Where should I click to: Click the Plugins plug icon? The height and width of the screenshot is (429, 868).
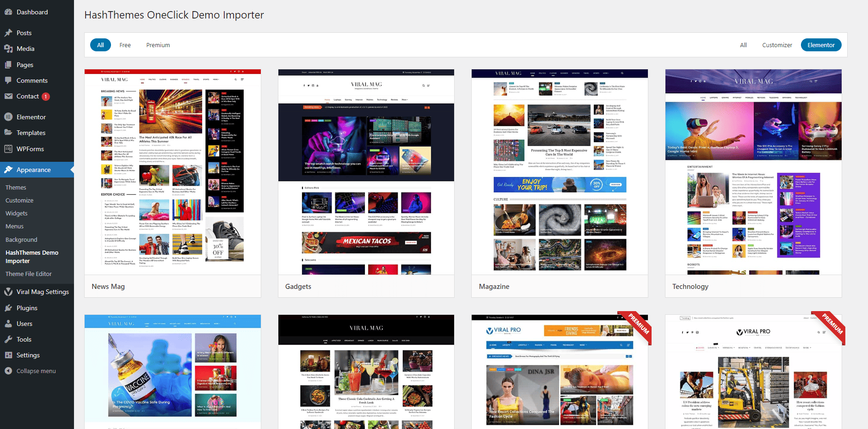coord(8,308)
